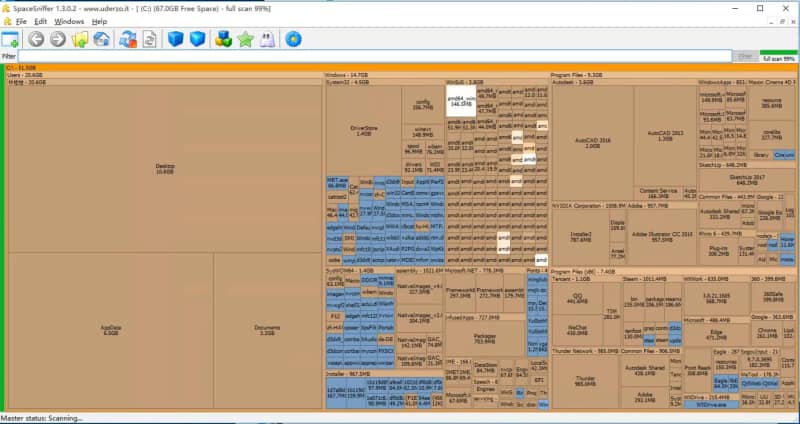Click the More detail cube icon
The height and width of the screenshot is (424, 800).
pyautogui.click(x=198, y=39)
